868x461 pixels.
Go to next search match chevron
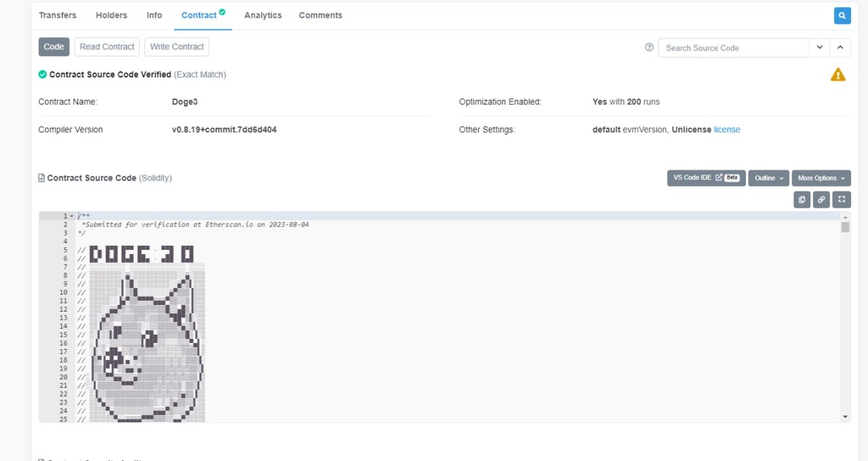(x=819, y=48)
